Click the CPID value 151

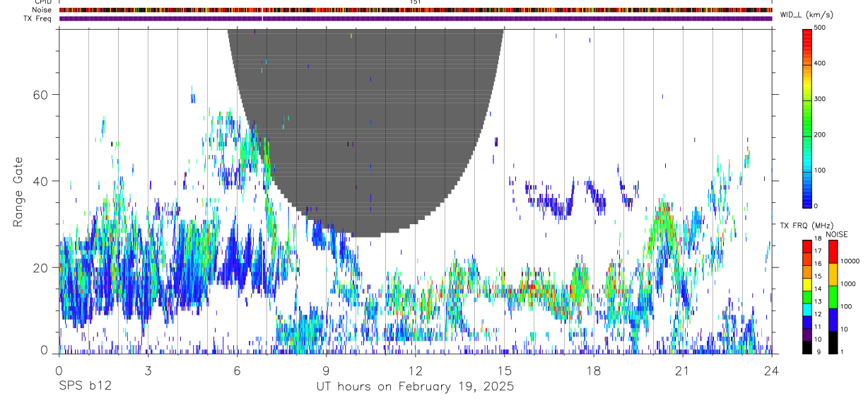(x=416, y=2)
